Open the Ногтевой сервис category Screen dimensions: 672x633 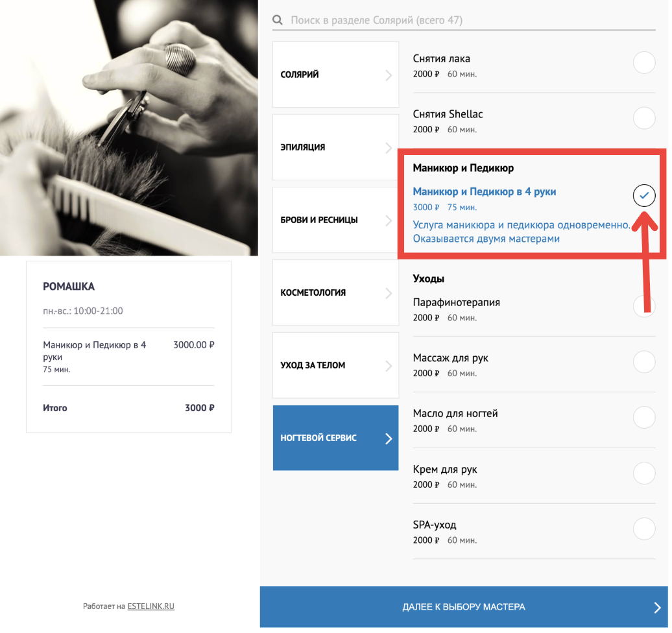point(335,438)
